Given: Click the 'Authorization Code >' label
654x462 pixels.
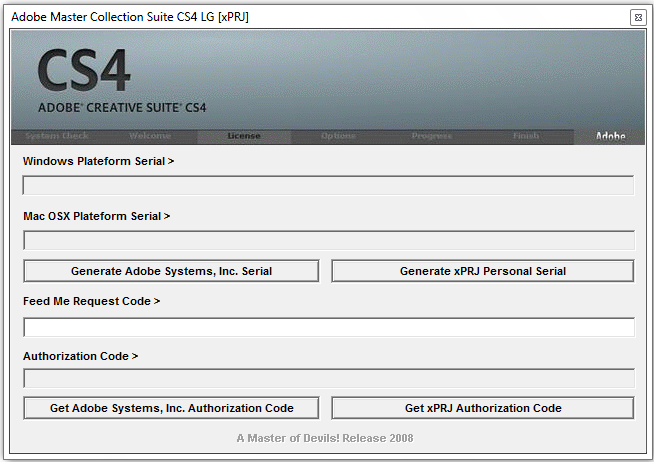Looking at the screenshot, I should pos(80,356).
